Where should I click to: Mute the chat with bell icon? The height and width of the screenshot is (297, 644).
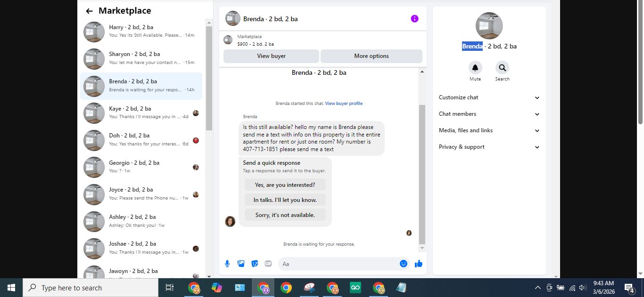click(475, 68)
